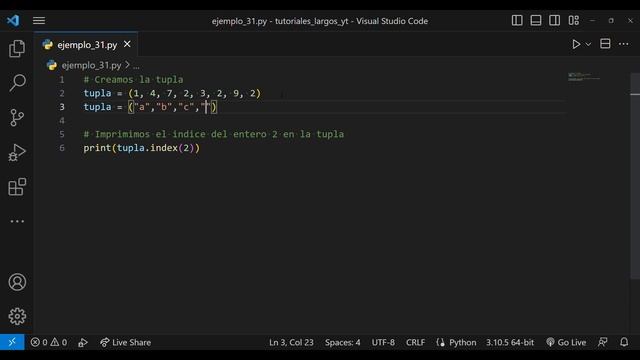Click line number 4 in gutter

click(62, 120)
